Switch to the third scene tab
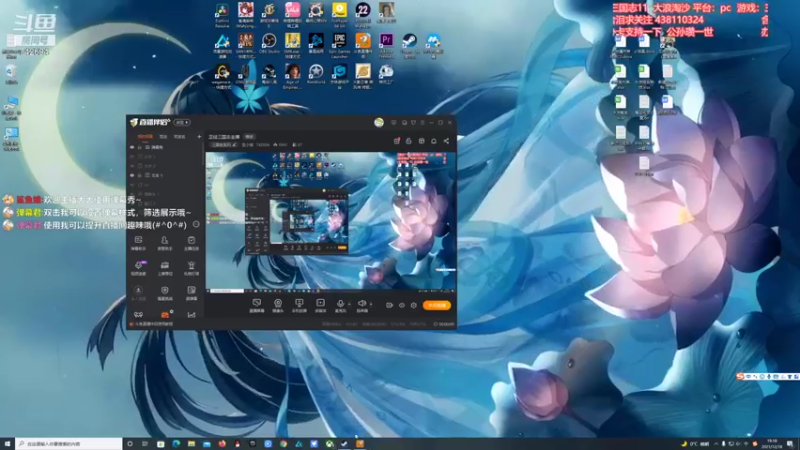 click(180, 137)
